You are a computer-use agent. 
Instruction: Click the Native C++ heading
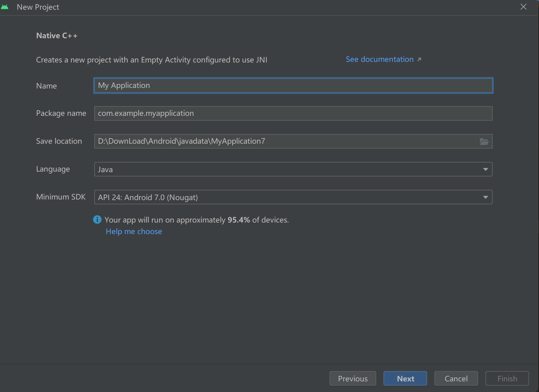coord(57,36)
